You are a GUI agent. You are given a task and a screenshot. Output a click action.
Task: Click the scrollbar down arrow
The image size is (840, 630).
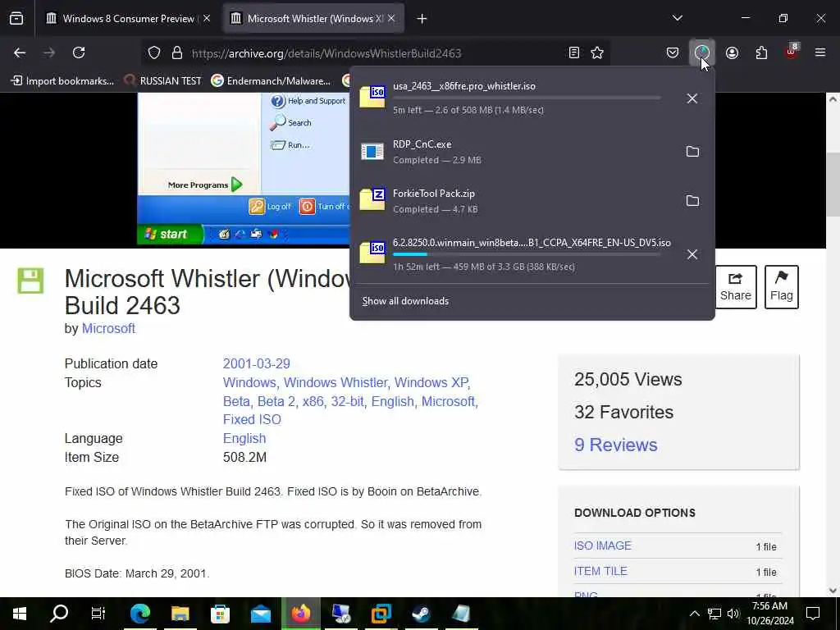click(x=833, y=591)
